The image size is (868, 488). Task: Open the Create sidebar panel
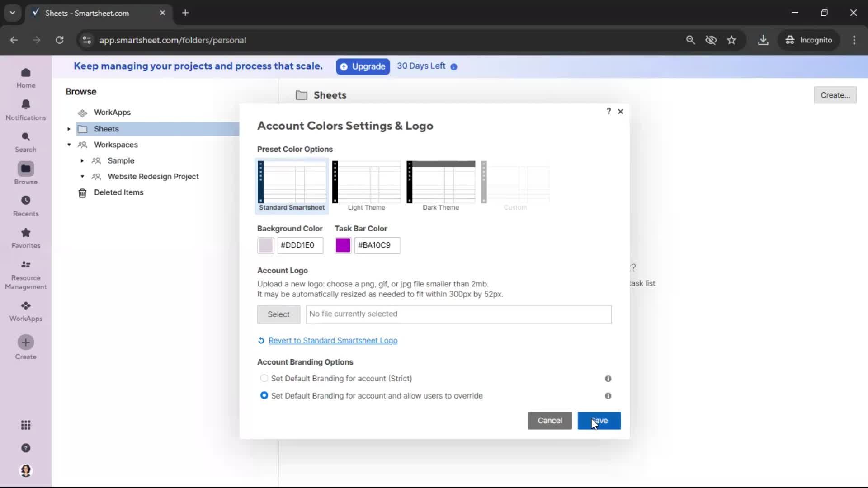click(26, 347)
